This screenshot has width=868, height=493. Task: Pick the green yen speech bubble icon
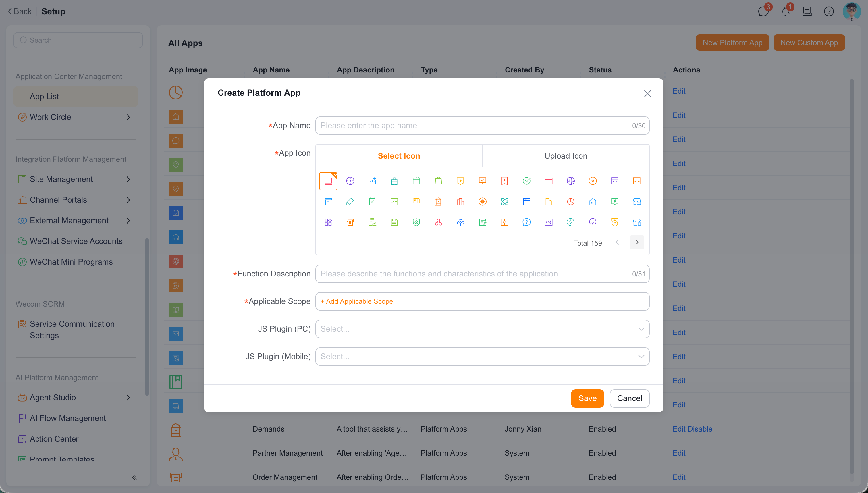(615, 202)
